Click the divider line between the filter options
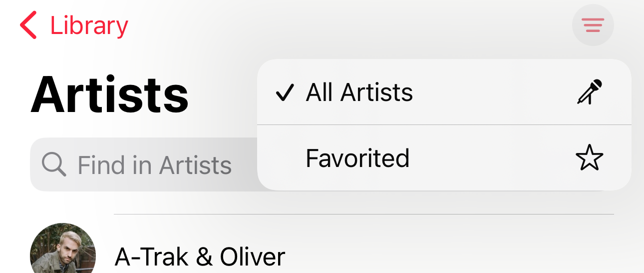This screenshot has width=644, height=273. point(444,124)
